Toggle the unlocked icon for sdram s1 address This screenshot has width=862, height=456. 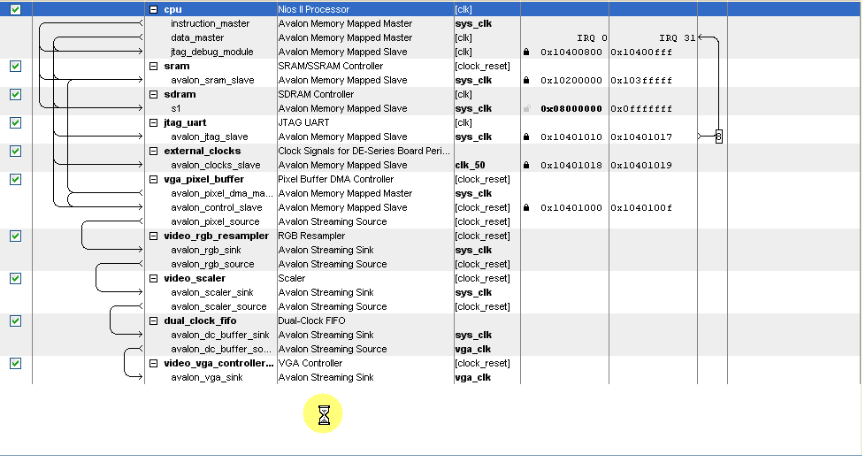[527, 109]
